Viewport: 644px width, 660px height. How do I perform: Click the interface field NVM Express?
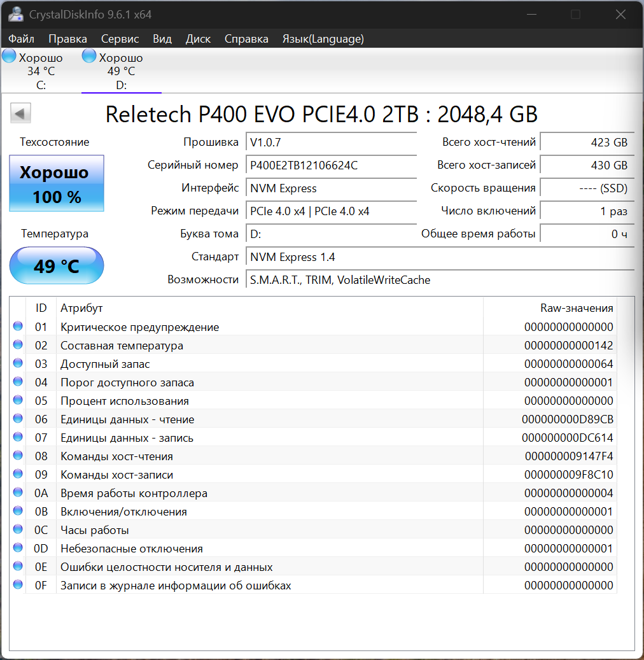(x=332, y=188)
